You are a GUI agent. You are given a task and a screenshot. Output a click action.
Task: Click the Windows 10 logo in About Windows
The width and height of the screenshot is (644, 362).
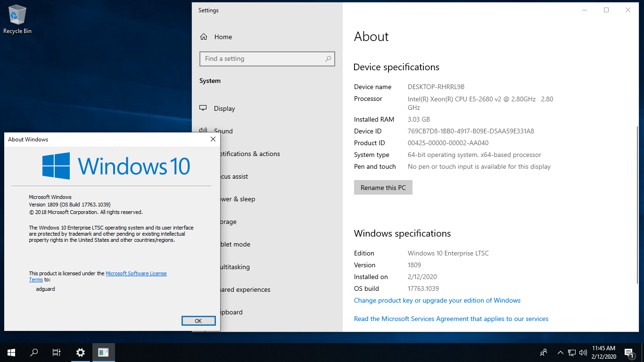(116, 166)
